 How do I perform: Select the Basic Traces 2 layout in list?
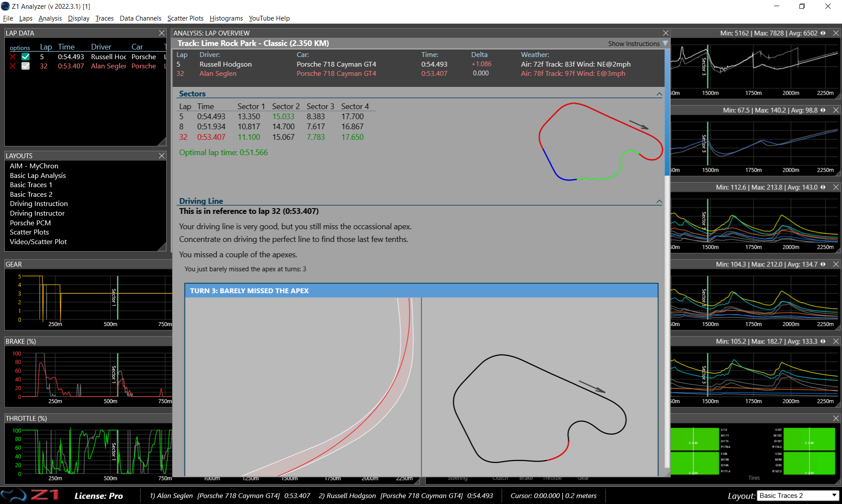31,195
